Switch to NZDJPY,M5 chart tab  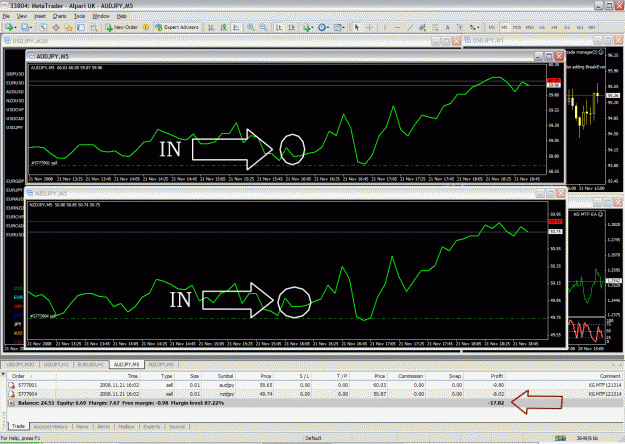click(161, 364)
